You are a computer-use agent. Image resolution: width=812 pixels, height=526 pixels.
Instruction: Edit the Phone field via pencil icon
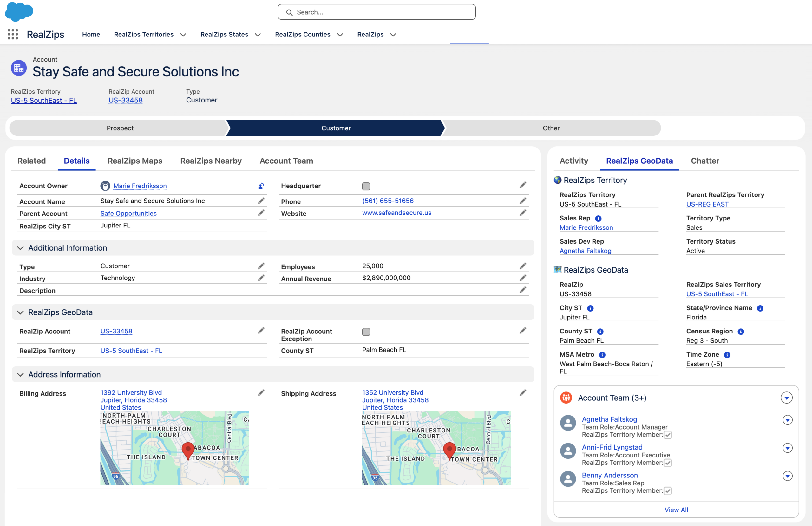[x=523, y=201]
